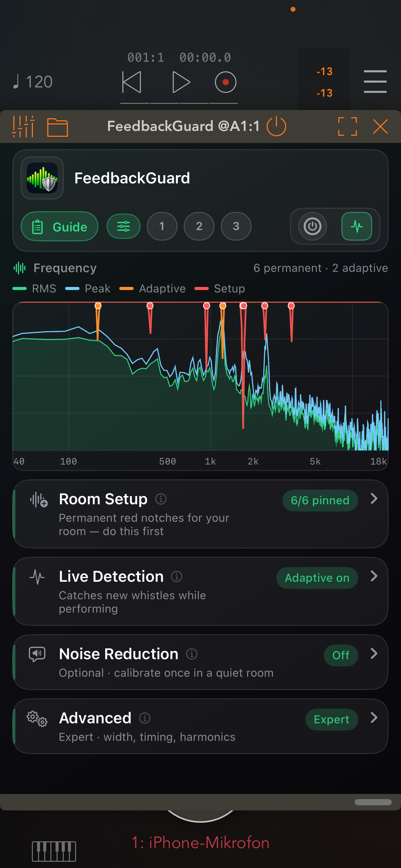Select the red notch marker above 2k
Viewport: 401px width, 868px height.
(x=265, y=305)
